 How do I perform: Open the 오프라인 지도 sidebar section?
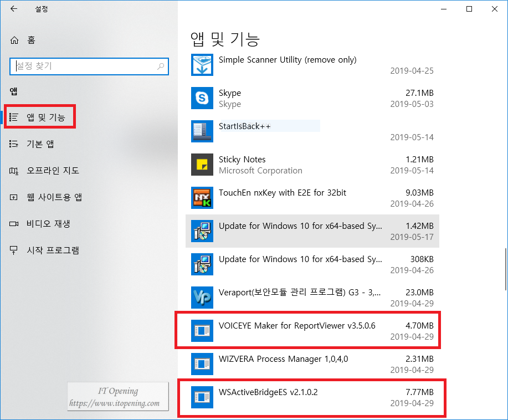pyautogui.click(x=44, y=171)
